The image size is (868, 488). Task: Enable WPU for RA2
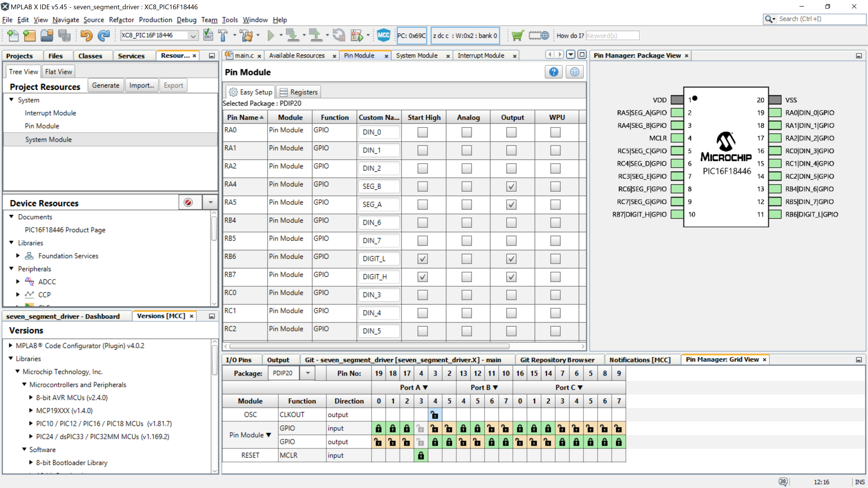[x=555, y=168]
